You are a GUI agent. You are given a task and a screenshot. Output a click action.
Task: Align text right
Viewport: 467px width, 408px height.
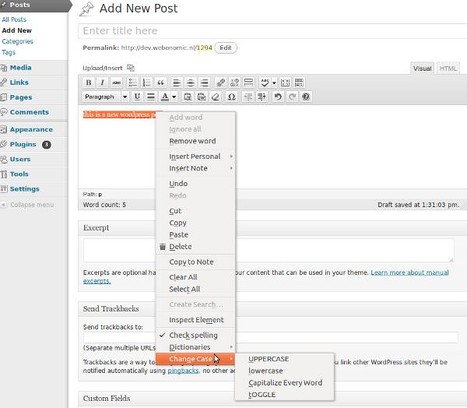(x=204, y=83)
